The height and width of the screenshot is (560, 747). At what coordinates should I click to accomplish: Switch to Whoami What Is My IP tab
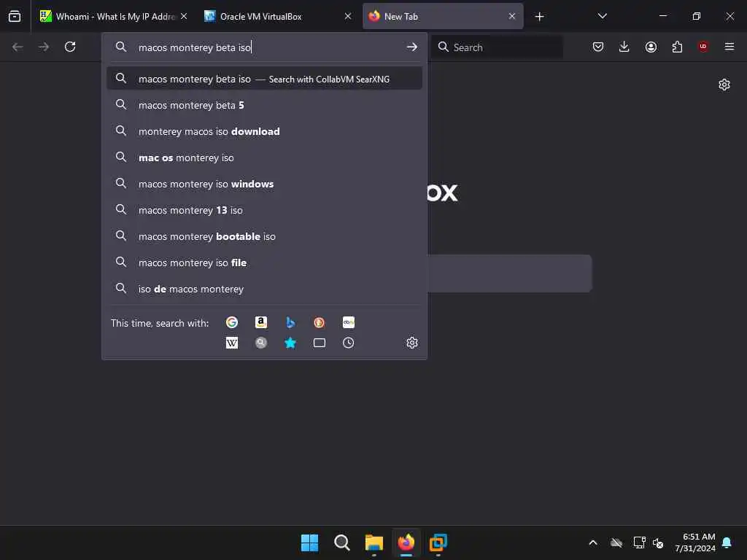point(107,17)
